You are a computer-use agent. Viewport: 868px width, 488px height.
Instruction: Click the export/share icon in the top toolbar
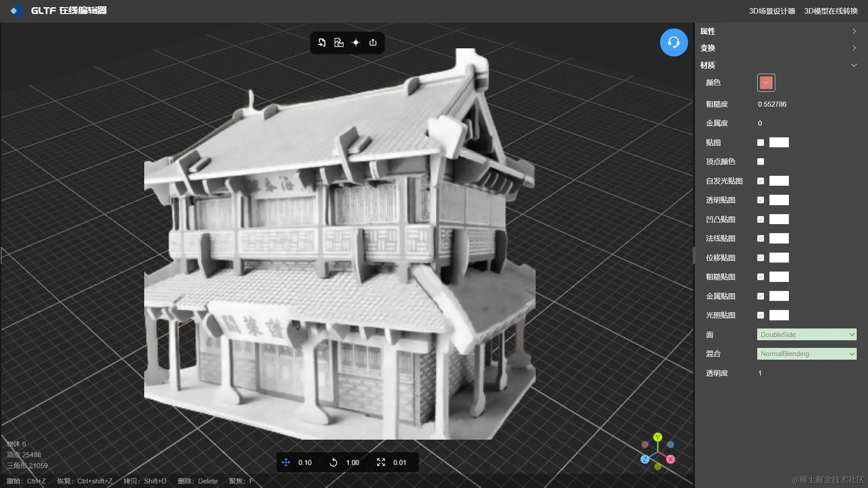click(373, 42)
